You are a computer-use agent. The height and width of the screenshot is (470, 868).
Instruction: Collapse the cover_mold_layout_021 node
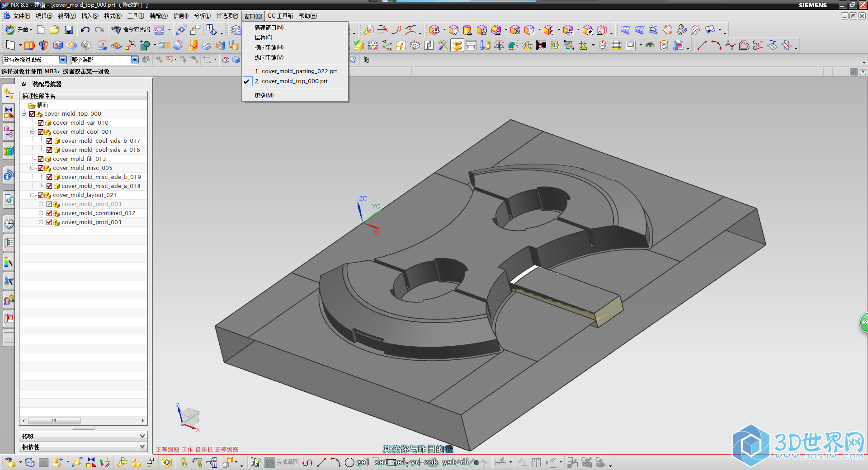coord(33,195)
